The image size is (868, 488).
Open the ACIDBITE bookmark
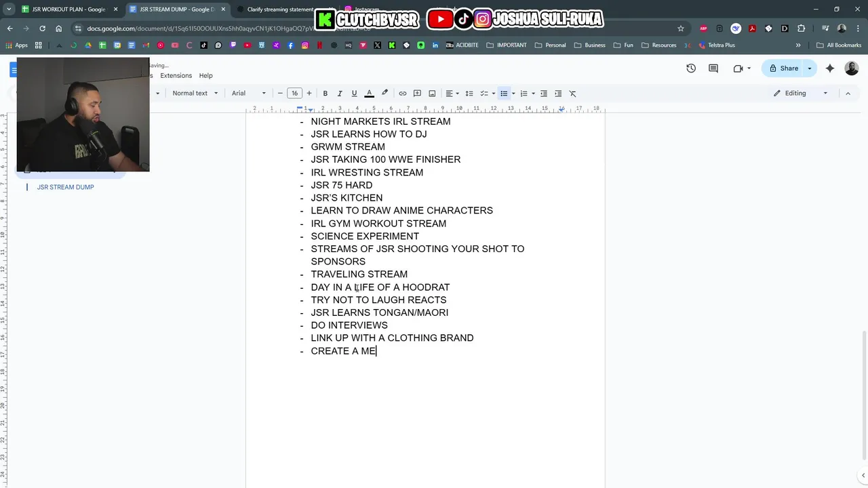(462, 45)
